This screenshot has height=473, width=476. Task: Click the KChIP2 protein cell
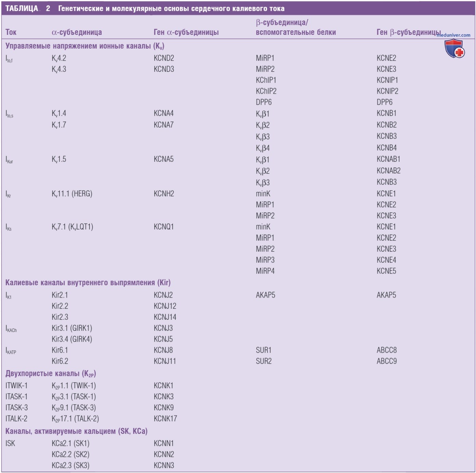(266, 91)
